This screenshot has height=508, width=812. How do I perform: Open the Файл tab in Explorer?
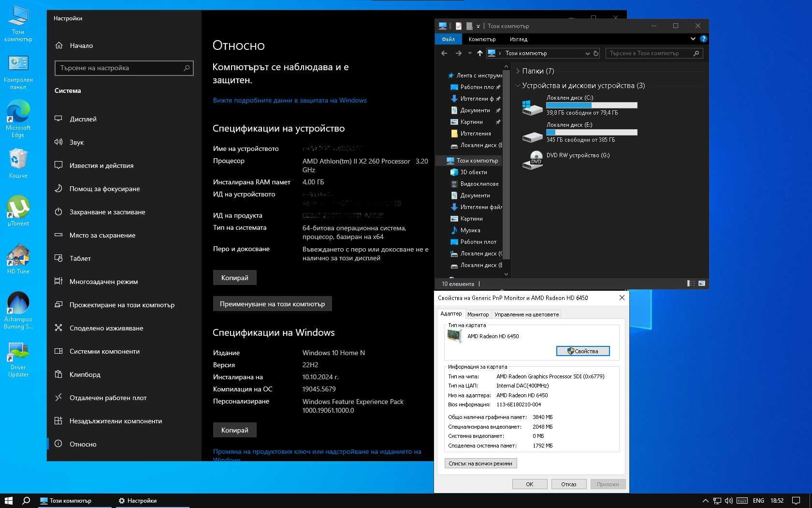pyautogui.click(x=448, y=39)
